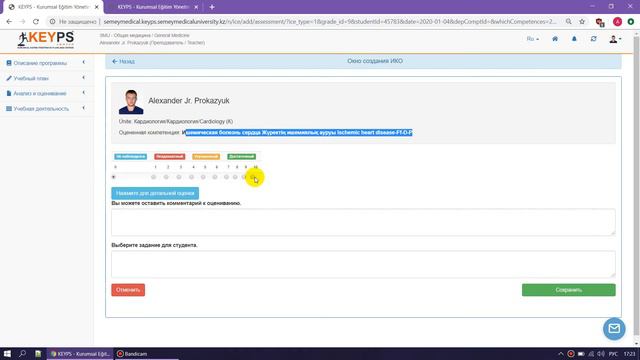
Task: Click the Анализ и оценивание file icon
Action: (x=9, y=93)
